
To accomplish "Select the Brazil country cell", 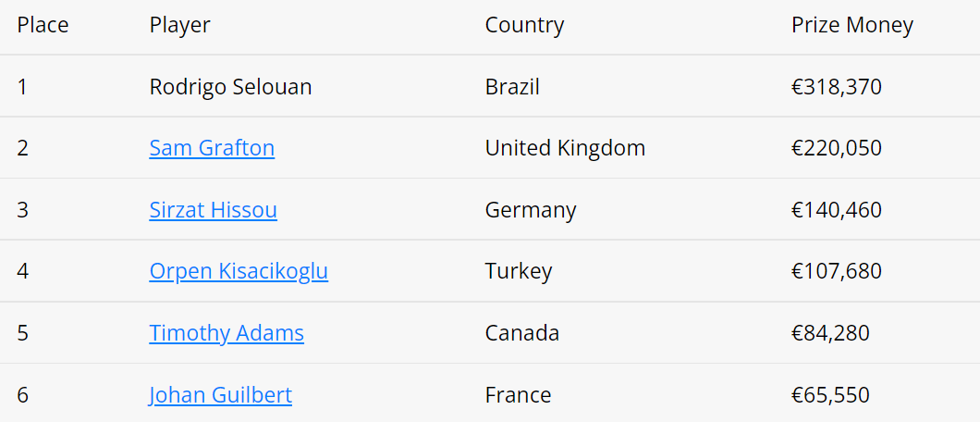I will 512,87.
